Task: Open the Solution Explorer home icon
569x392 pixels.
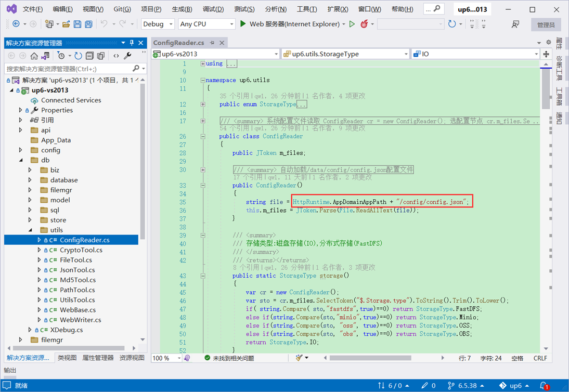Action: click(34, 56)
